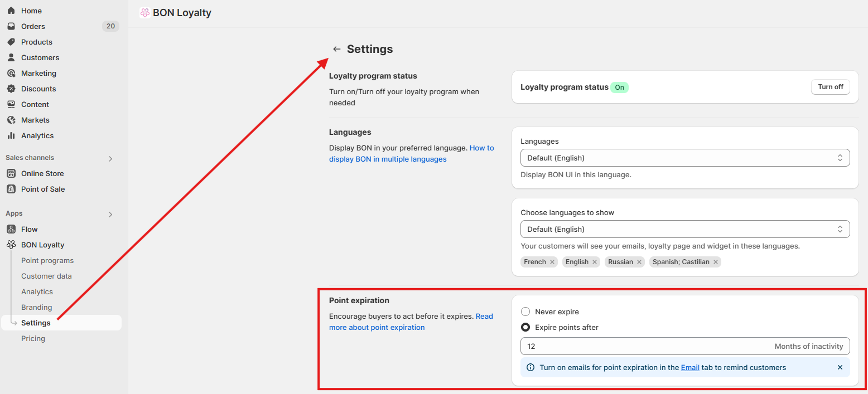Go to Products in the sidebar

[x=37, y=42]
